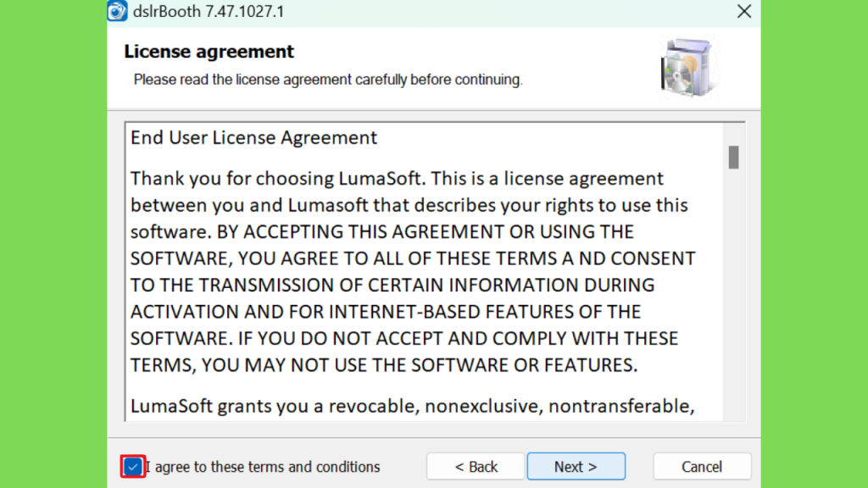This screenshot has height=488, width=868.
Task: Click the "Please read the license agreement" subtitle
Action: pyautogui.click(x=328, y=80)
